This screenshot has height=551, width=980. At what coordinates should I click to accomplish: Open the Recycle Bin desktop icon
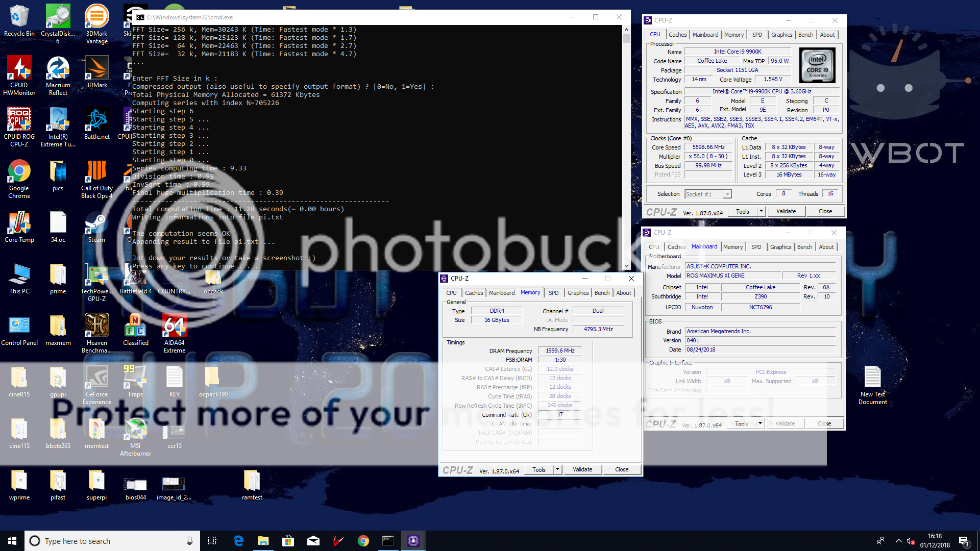click(19, 21)
